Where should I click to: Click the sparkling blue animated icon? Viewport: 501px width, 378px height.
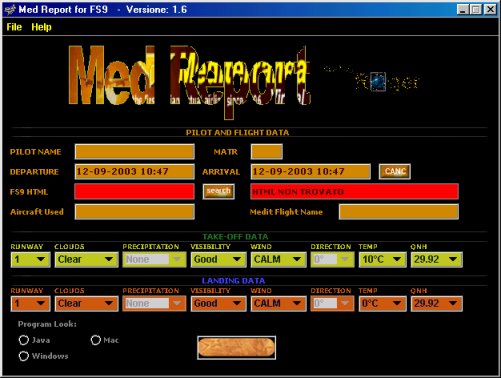377,81
